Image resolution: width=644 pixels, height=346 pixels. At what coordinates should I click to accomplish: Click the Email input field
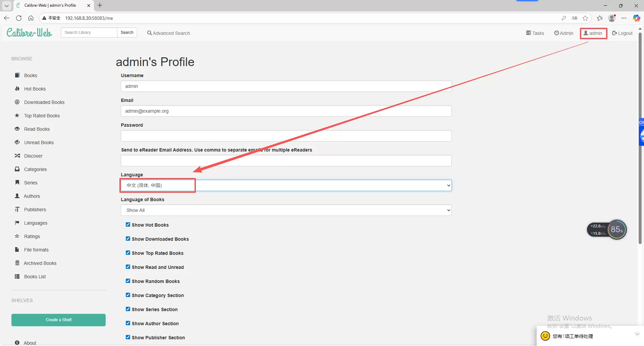pos(286,111)
